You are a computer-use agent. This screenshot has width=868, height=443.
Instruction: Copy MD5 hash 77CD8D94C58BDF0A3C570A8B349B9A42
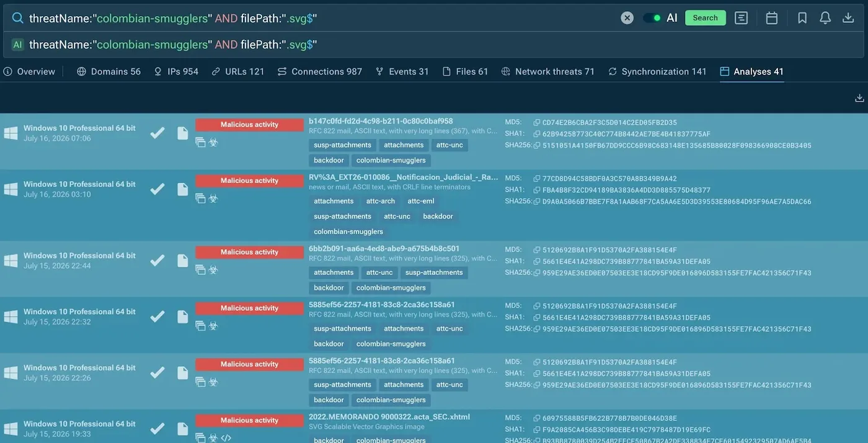point(537,178)
